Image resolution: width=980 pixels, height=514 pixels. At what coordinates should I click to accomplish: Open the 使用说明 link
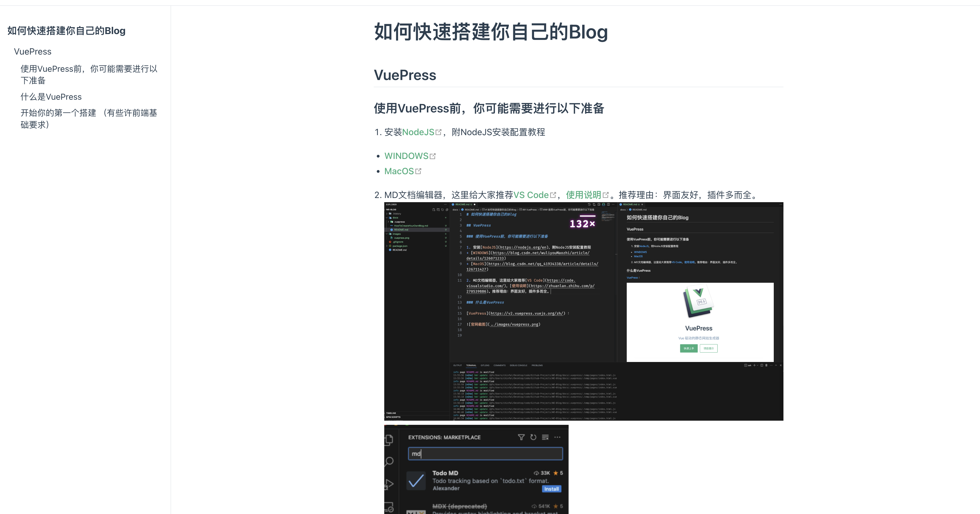583,195
